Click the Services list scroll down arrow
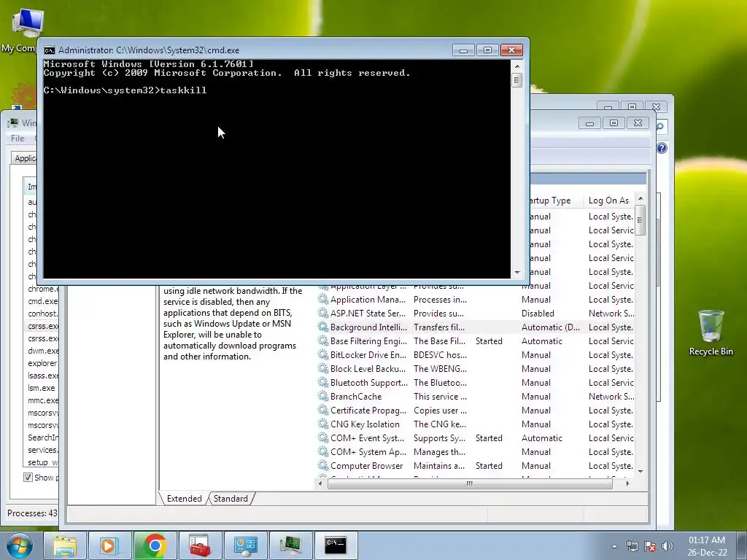This screenshot has width=747, height=560. point(640,472)
